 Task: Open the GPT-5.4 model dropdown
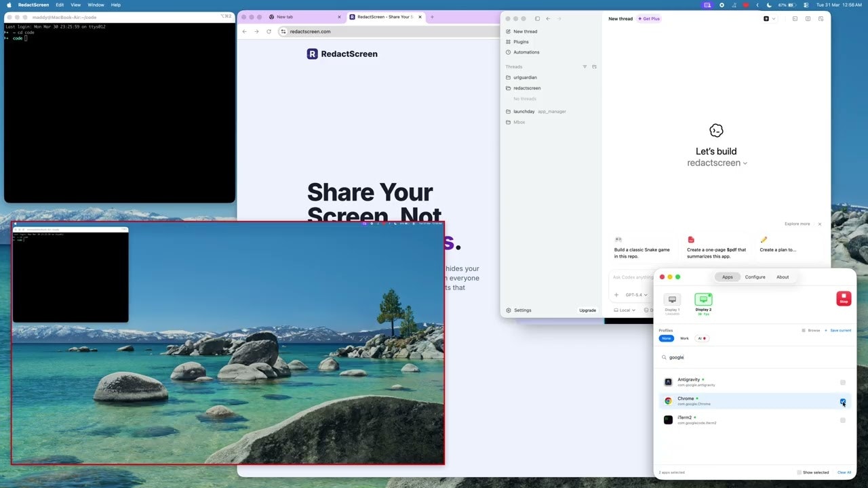(637, 295)
